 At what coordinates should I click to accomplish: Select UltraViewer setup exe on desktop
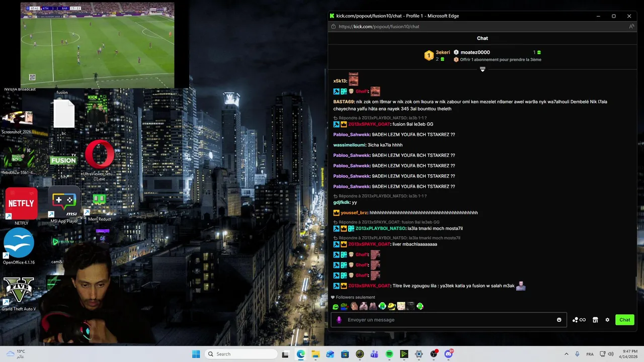99,161
